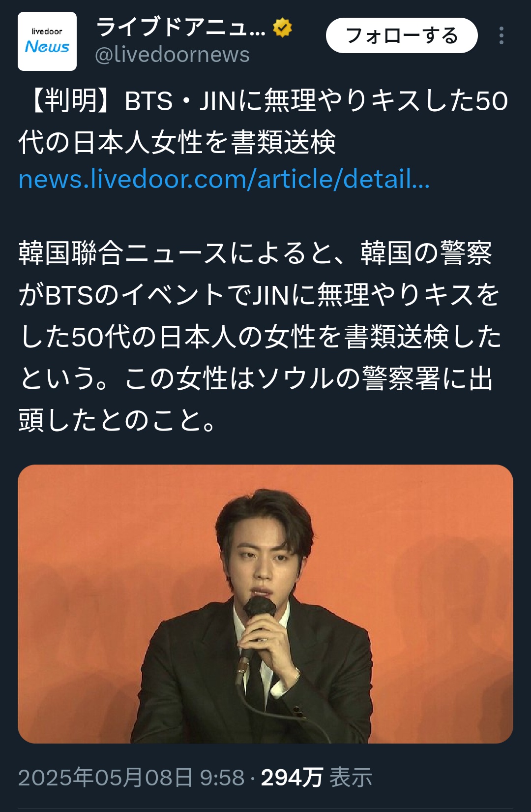Follow the account with フォローする button
The width and height of the screenshot is (531, 812).
(402, 35)
